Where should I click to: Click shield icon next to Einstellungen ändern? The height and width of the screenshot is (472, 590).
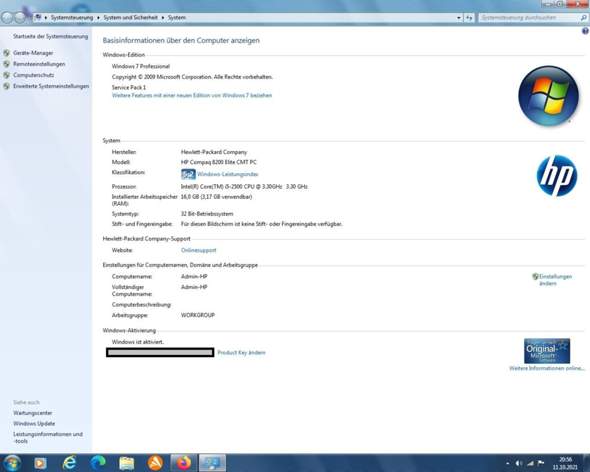tap(535, 277)
